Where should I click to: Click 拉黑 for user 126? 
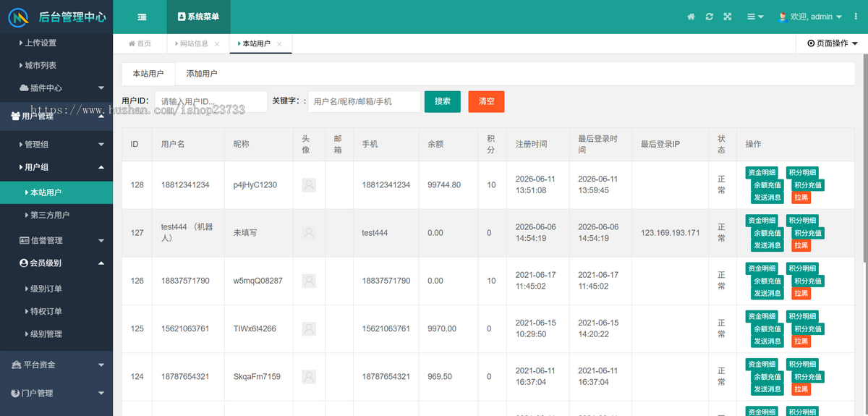801,293
